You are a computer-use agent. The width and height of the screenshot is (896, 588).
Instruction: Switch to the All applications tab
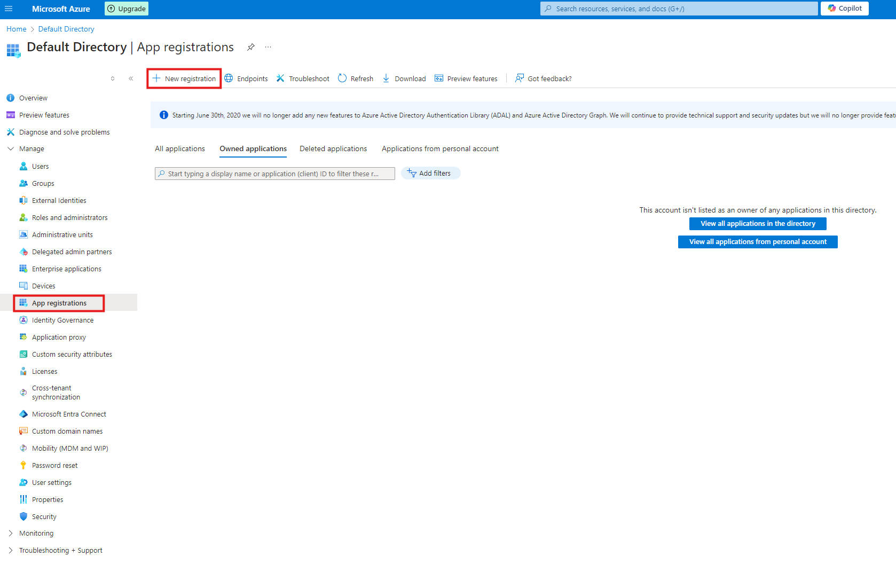point(180,149)
